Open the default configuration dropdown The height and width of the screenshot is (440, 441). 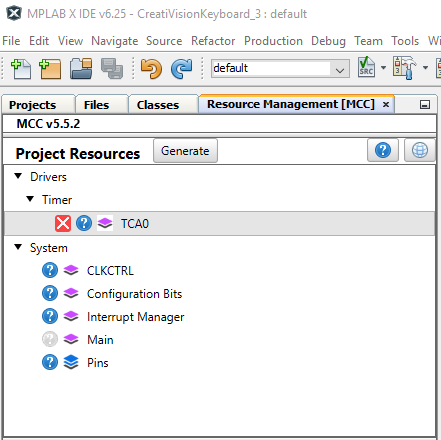click(x=280, y=68)
